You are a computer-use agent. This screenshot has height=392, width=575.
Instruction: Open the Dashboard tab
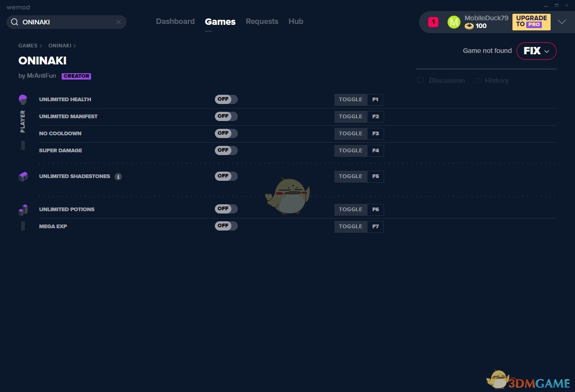coord(175,22)
